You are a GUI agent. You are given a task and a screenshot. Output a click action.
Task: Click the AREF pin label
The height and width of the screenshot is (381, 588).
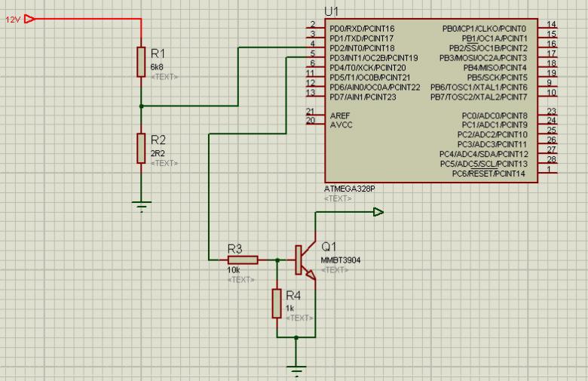tap(340, 115)
